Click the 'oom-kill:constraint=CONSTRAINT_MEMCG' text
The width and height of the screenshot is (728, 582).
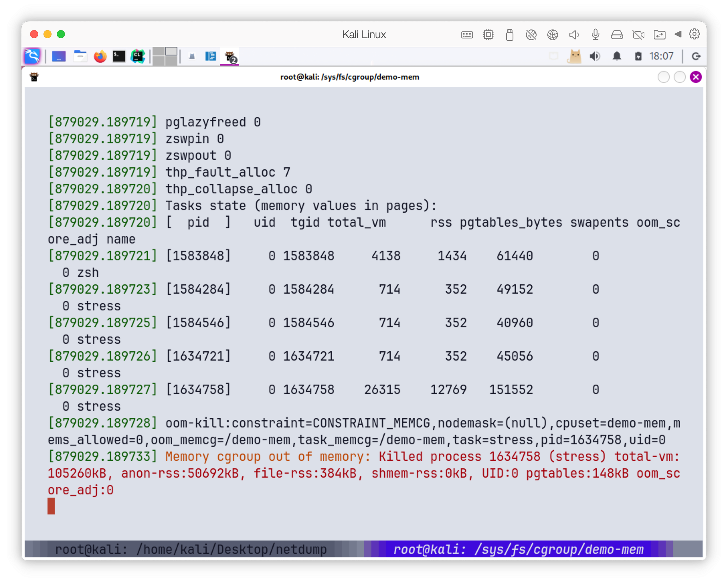[297, 423]
